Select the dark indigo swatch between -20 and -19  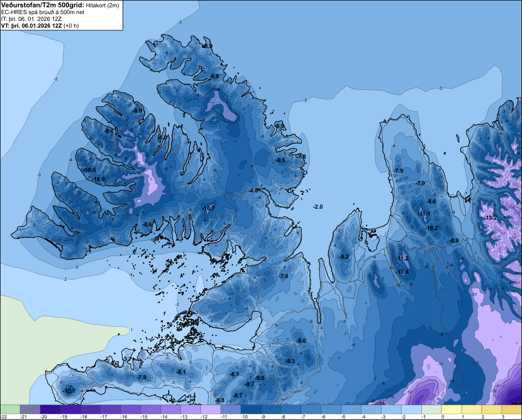click(x=50, y=410)
